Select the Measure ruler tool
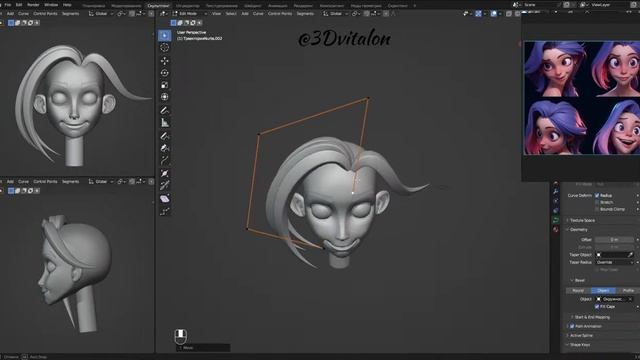Image resolution: width=640 pixels, height=360 pixels. (164, 122)
